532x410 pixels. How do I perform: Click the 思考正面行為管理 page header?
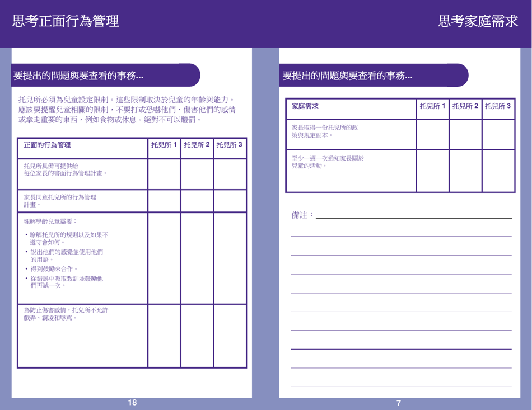point(63,22)
